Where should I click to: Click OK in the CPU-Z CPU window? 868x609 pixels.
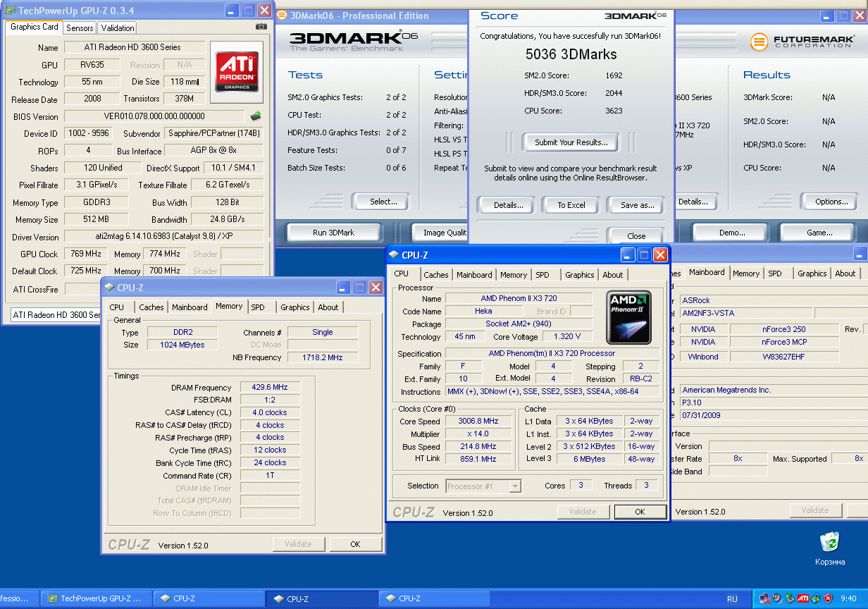click(640, 512)
